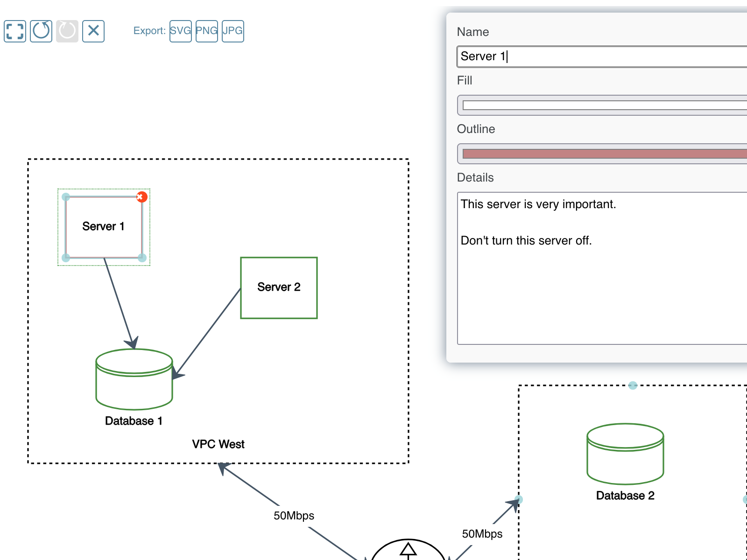Select the Server 2 node

pyautogui.click(x=279, y=288)
